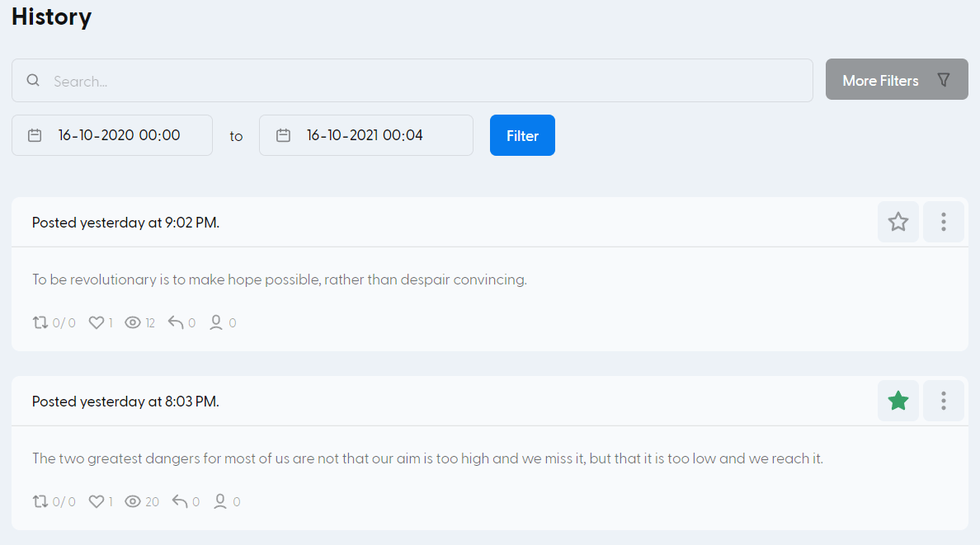Click eye views icon on second post
This screenshot has height=545, width=980.
(132, 501)
